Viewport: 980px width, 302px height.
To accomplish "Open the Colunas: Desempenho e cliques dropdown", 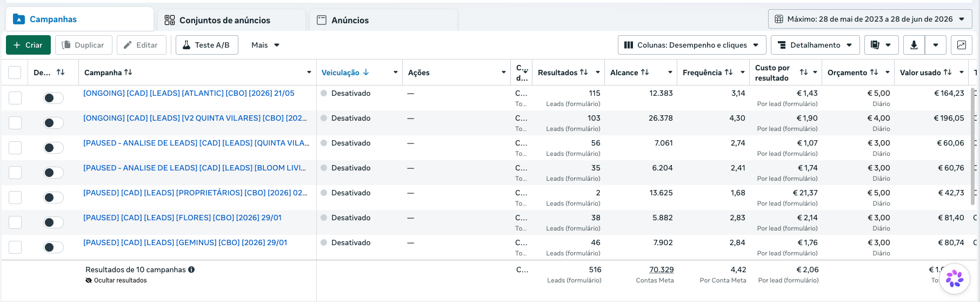I will 692,45.
